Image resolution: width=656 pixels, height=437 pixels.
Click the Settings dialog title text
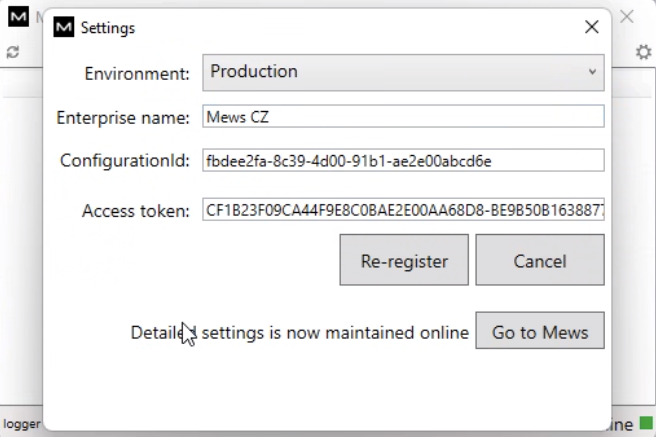pyautogui.click(x=108, y=29)
